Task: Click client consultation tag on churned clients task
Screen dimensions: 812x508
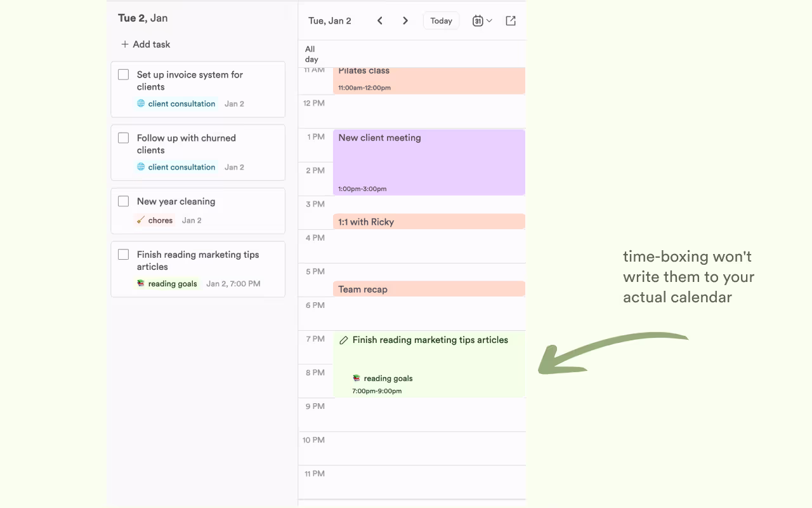Action: [176, 167]
